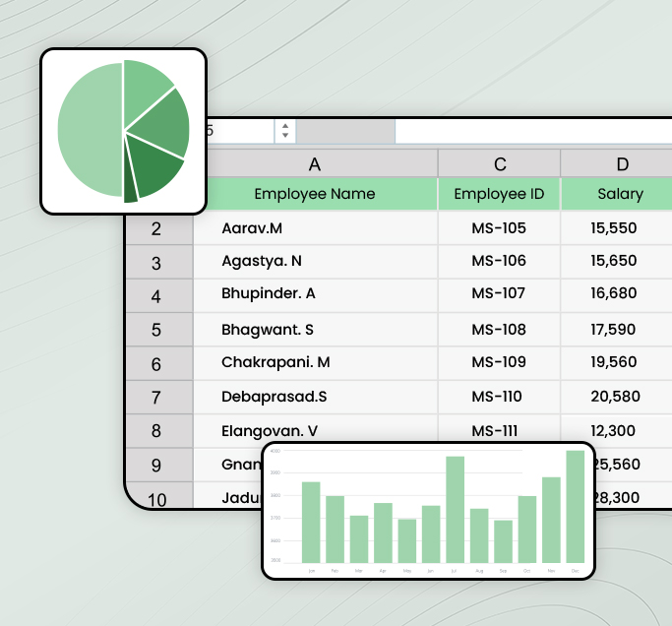Click the salary cell showing 19,560
This screenshot has height=626, width=672.
tap(614, 362)
